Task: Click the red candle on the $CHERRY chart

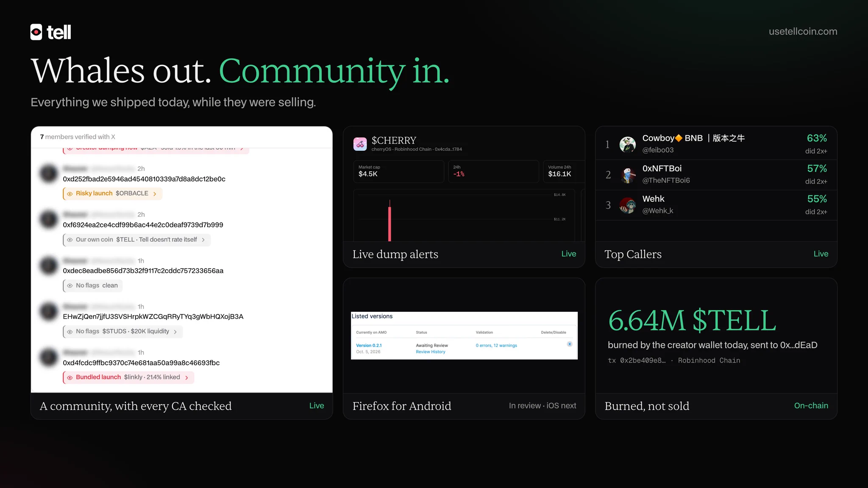Action: click(x=389, y=220)
